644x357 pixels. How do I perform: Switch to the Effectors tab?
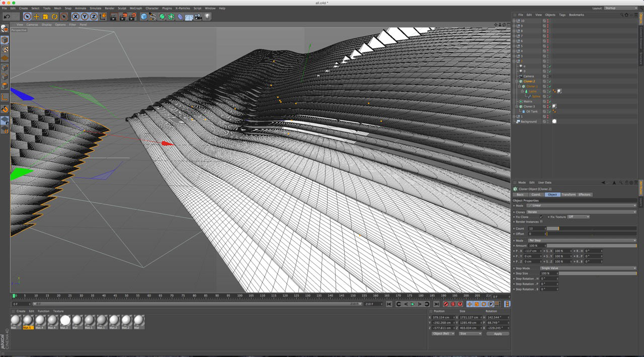[x=584, y=194]
